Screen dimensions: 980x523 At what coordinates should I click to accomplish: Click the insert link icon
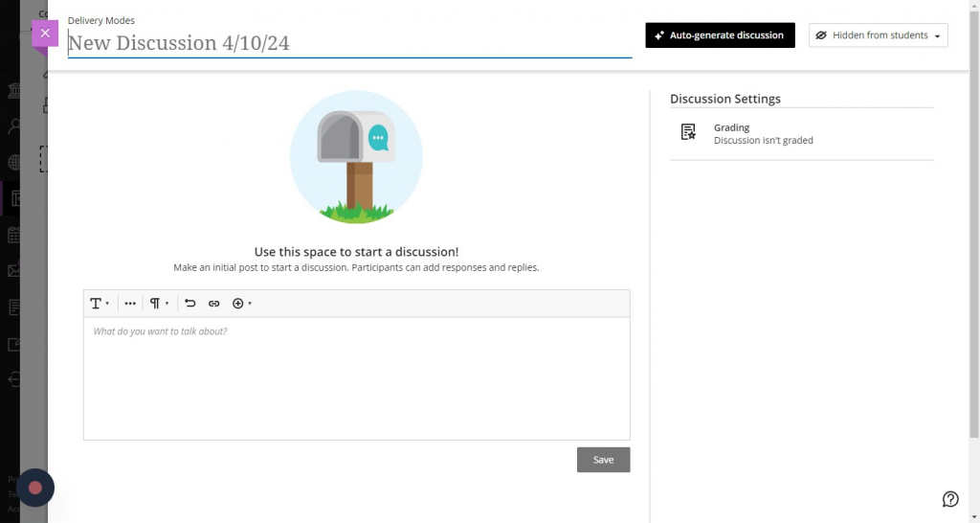(213, 304)
